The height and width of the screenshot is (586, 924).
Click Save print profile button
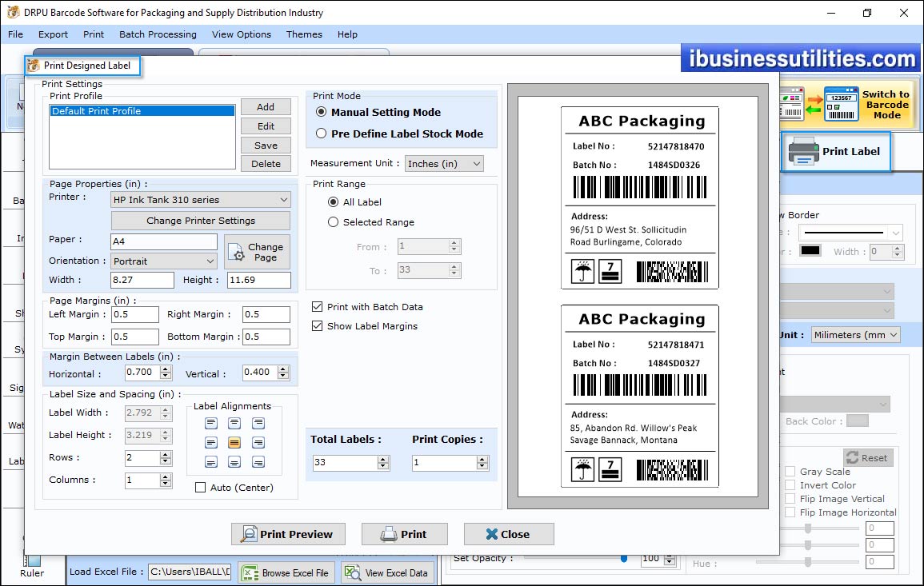266,146
